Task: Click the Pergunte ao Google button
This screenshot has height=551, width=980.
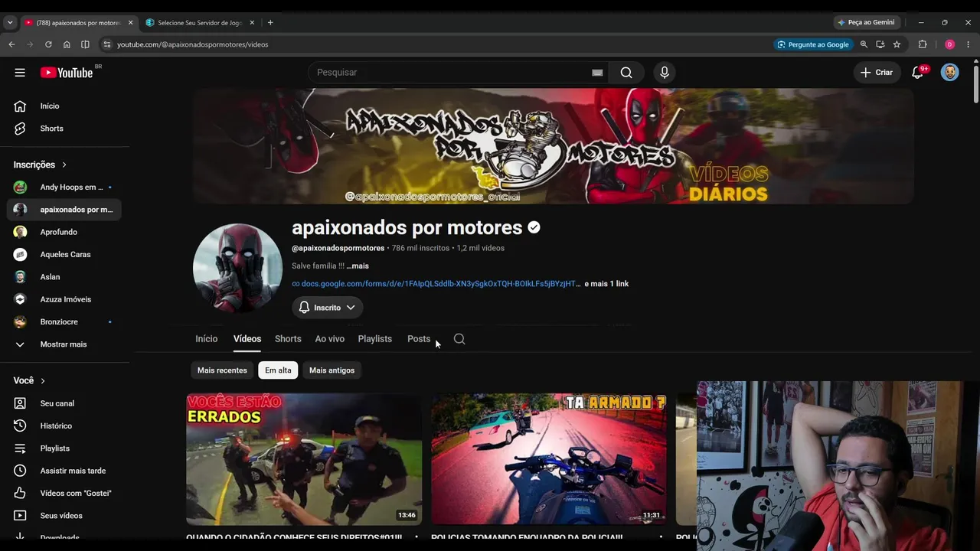Action: point(812,44)
